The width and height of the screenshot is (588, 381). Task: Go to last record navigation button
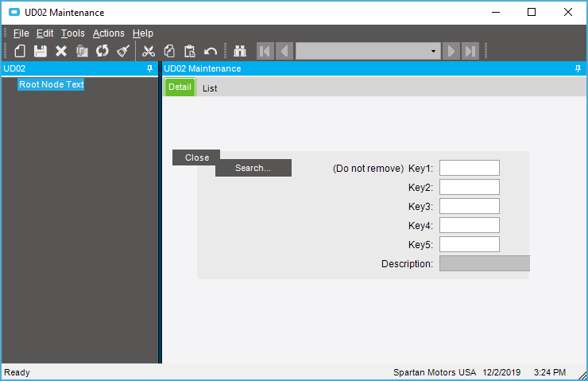(x=470, y=51)
